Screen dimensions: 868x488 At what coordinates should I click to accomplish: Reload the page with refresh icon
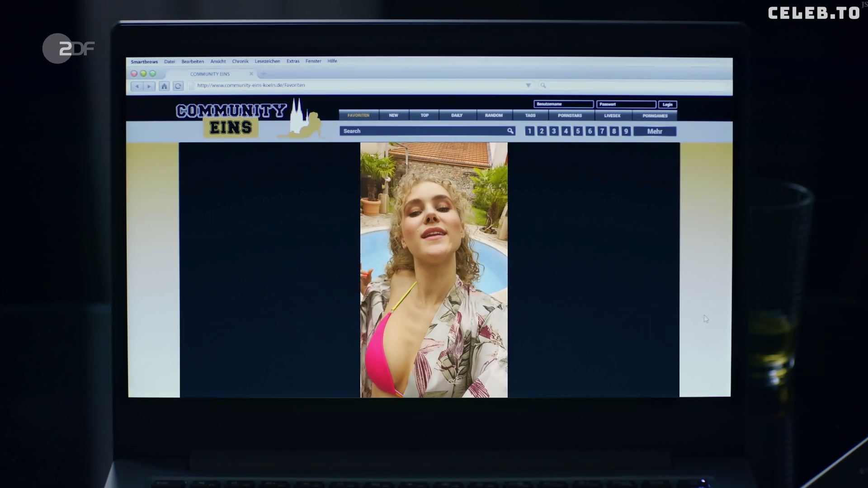click(178, 86)
